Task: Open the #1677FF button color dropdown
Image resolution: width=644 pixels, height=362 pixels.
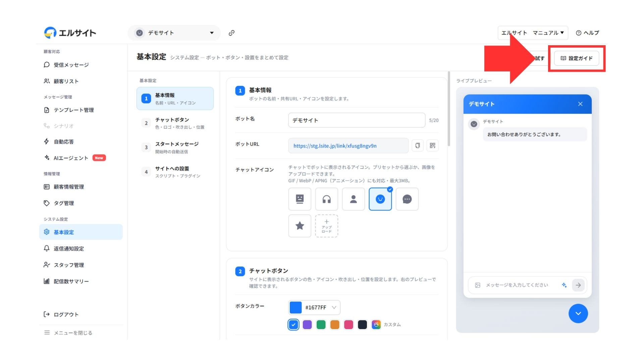Action: [314, 307]
